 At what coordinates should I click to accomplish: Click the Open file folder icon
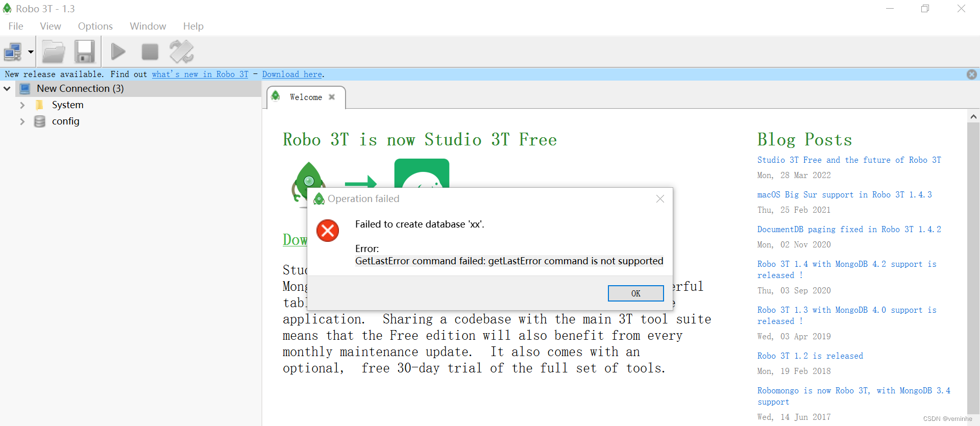click(x=54, y=52)
